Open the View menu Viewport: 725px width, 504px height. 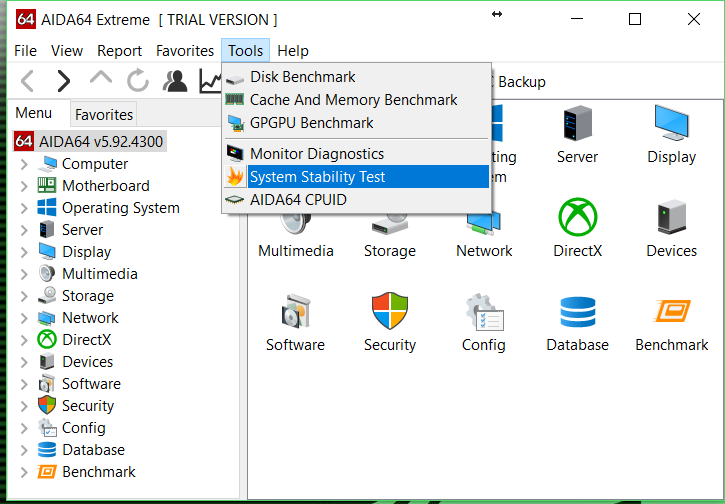tap(67, 50)
